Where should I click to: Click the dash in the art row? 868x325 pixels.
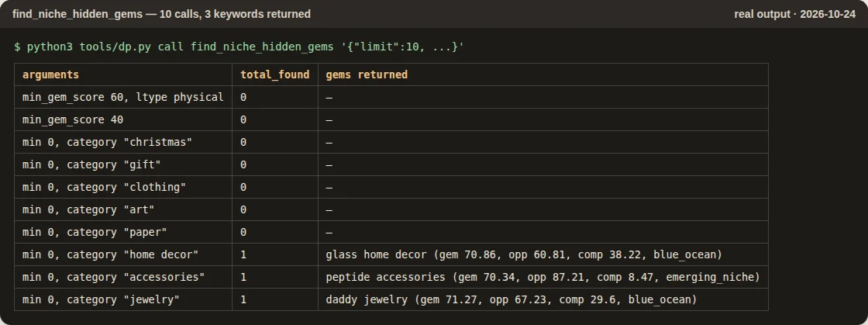[x=329, y=210]
